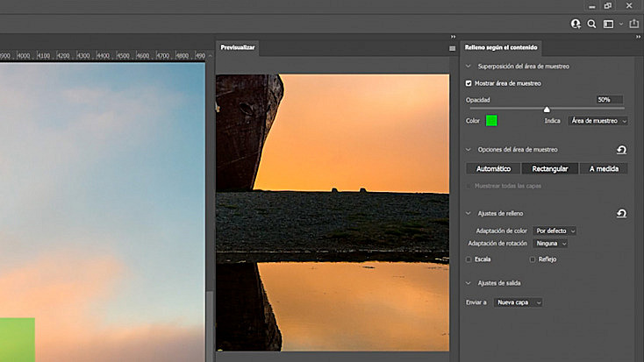This screenshot has height=362, width=644.
Task: Collapse the Ajustes de relleno section
Action: pos(469,213)
